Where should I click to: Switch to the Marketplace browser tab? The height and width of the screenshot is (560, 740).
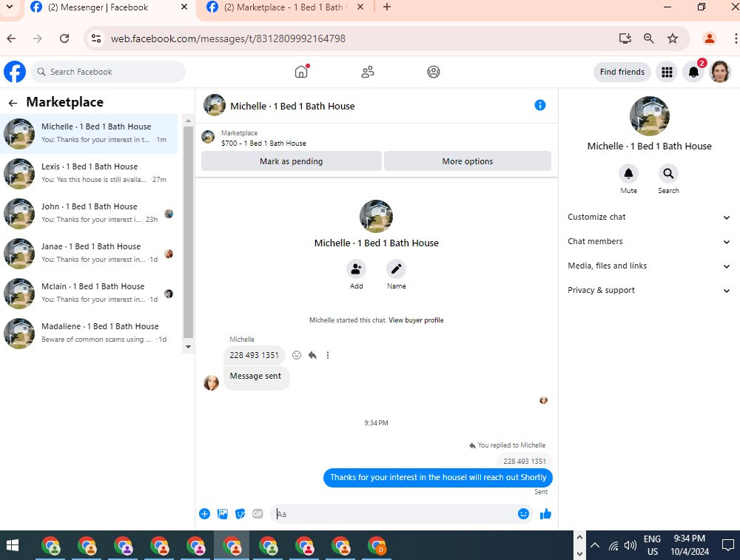point(283,7)
